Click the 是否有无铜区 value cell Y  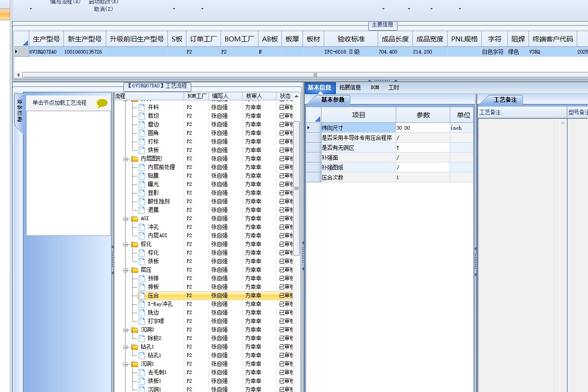(423, 148)
